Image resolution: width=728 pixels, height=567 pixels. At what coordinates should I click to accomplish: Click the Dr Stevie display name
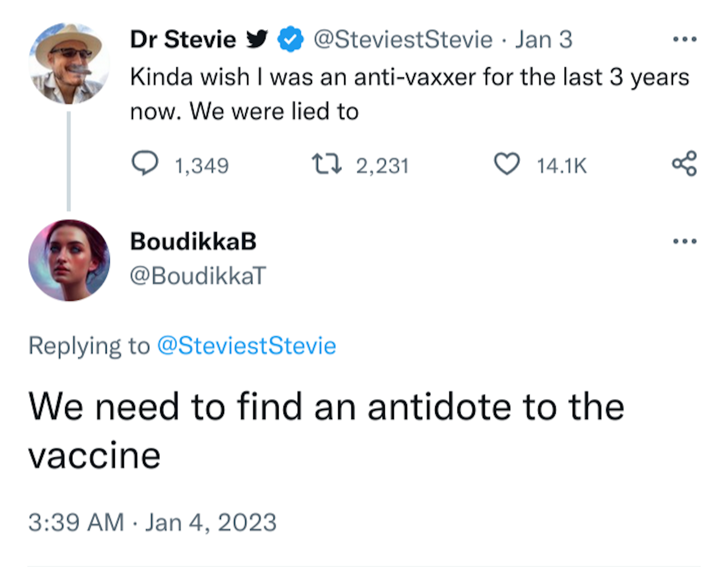point(183,40)
